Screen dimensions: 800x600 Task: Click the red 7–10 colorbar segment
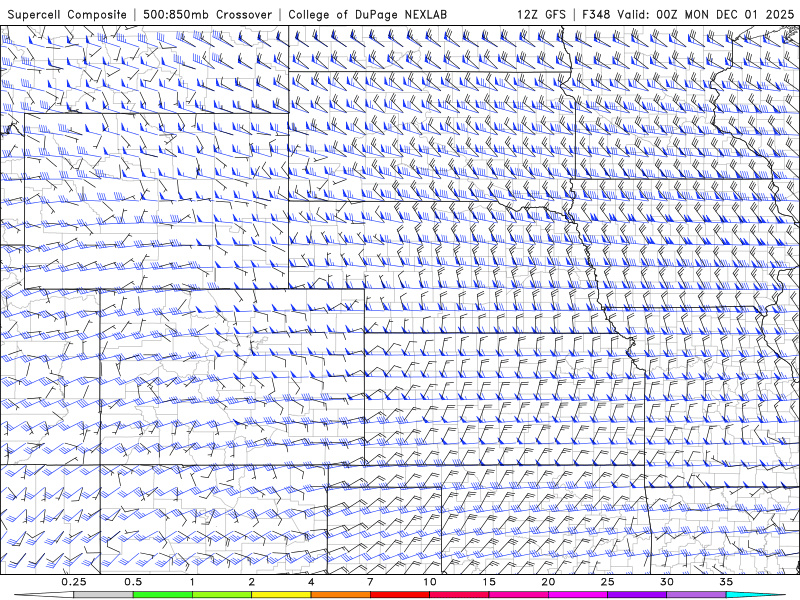[x=399, y=595]
